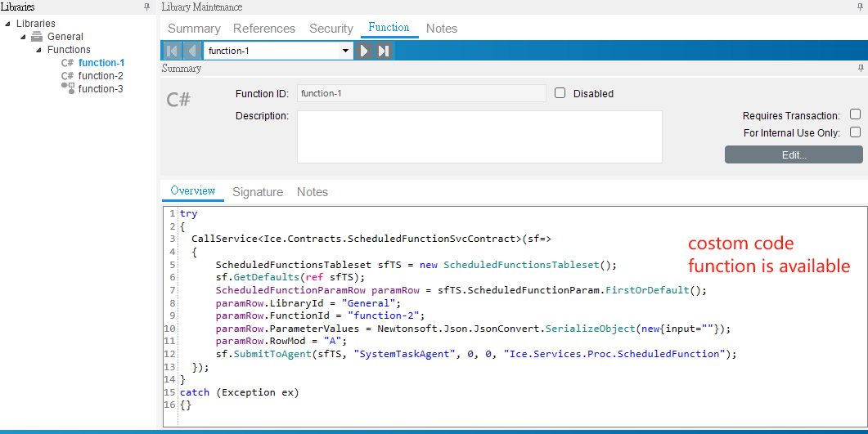Select the General tree label
The width and height of the screenshot is (868, 434).
click(65, 37)
